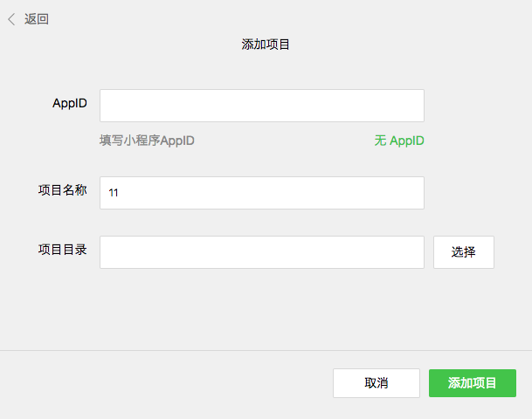Go back via the 返回 text
This screenshot has width=532, height=419.
37,19
